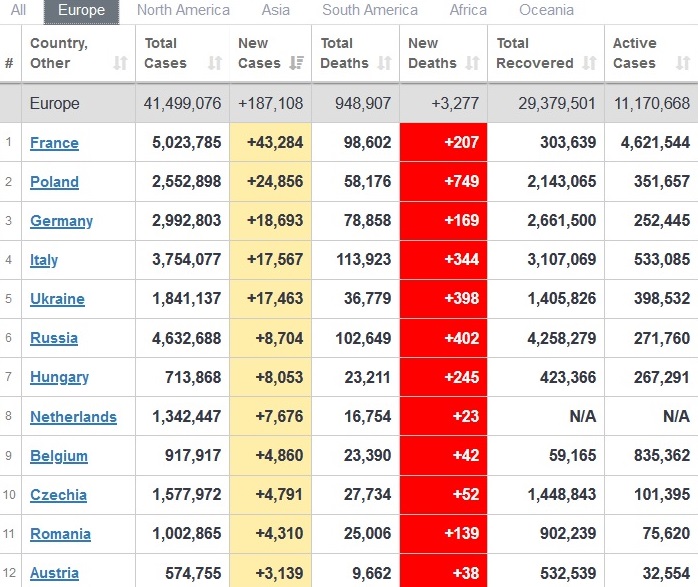Open the Netherlands link
Screen dimensions: 698x587
coord(73,417)
